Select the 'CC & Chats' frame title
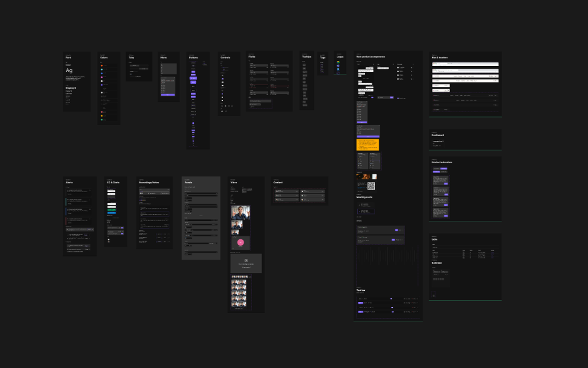 tap(113, 183)
